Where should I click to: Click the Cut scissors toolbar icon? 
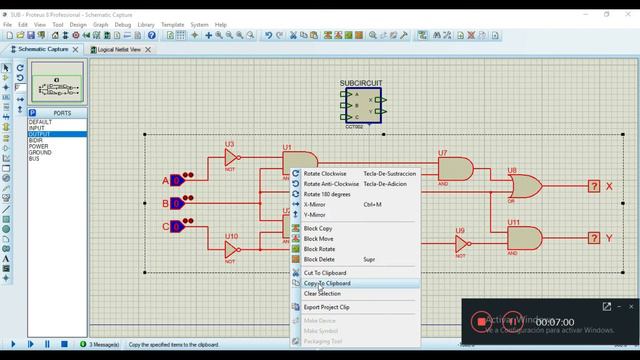(293, 36)
